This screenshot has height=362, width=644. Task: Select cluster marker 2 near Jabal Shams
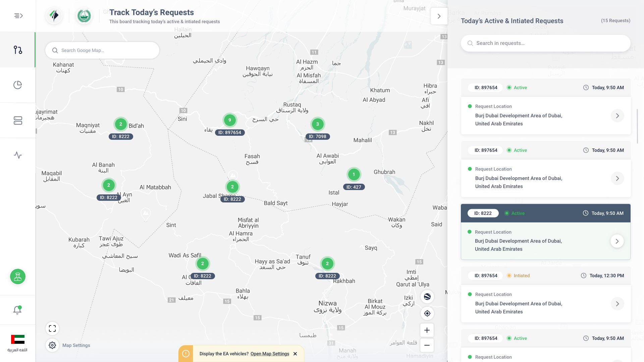(x=232, y=187)
